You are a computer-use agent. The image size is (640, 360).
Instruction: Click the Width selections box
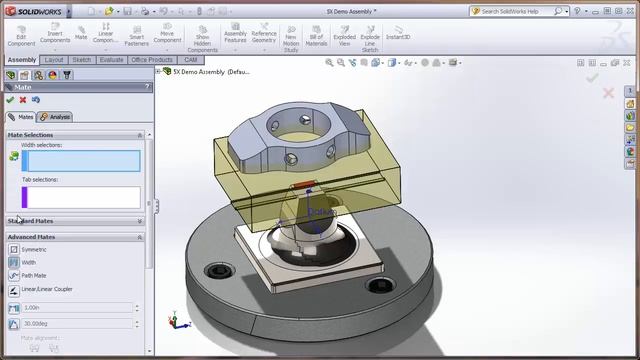[81, 161]
